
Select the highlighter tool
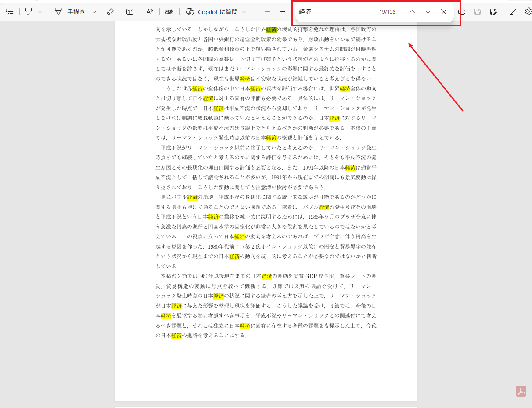coord(29,12)
